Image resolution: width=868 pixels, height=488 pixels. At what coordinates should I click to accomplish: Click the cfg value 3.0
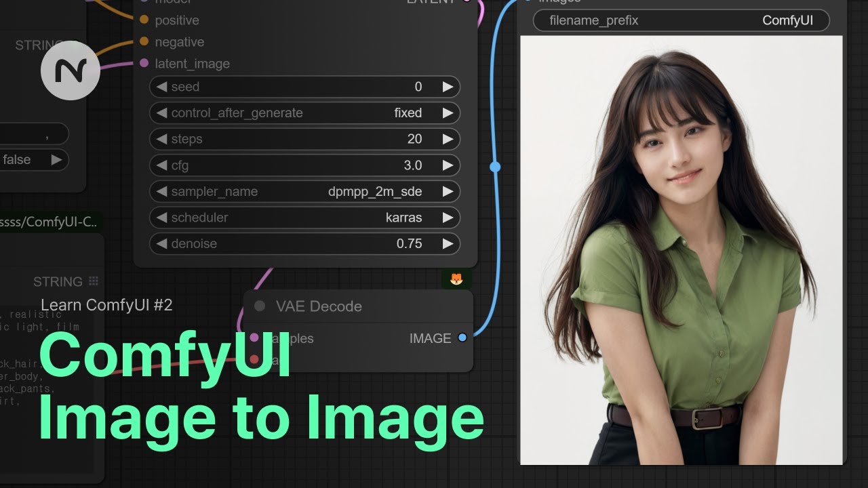pyautogui.click(x=413, y=165)
